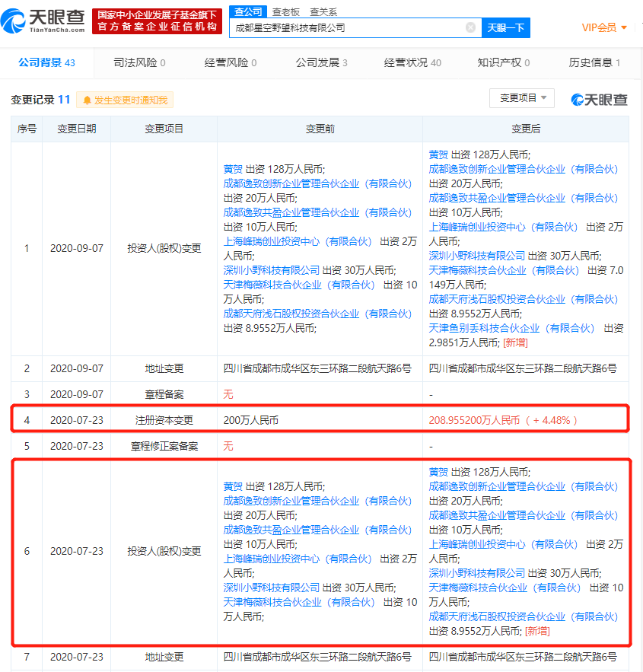Open the VIP会员 dropdown menu
This screenshot has height=672, width=643.
pyautogui.click(x=604, y=28)
